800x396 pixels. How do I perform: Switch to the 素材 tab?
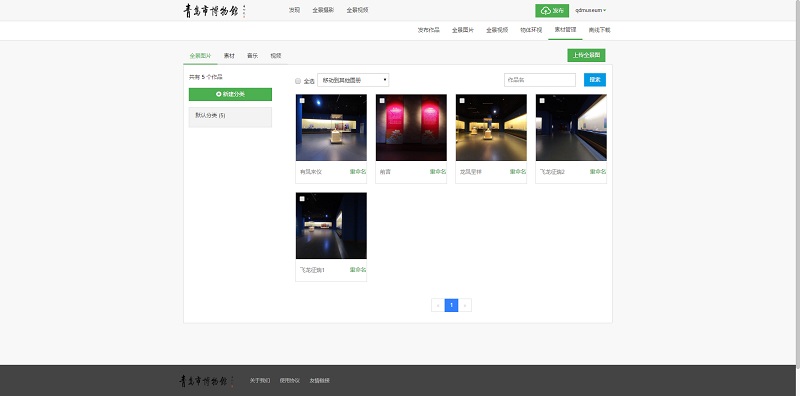229,56
